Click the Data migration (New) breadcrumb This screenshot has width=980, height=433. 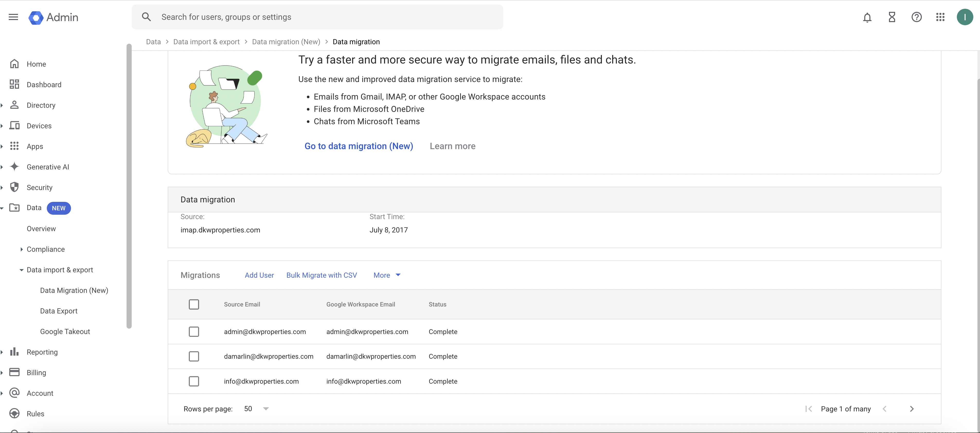click(286, 41)
